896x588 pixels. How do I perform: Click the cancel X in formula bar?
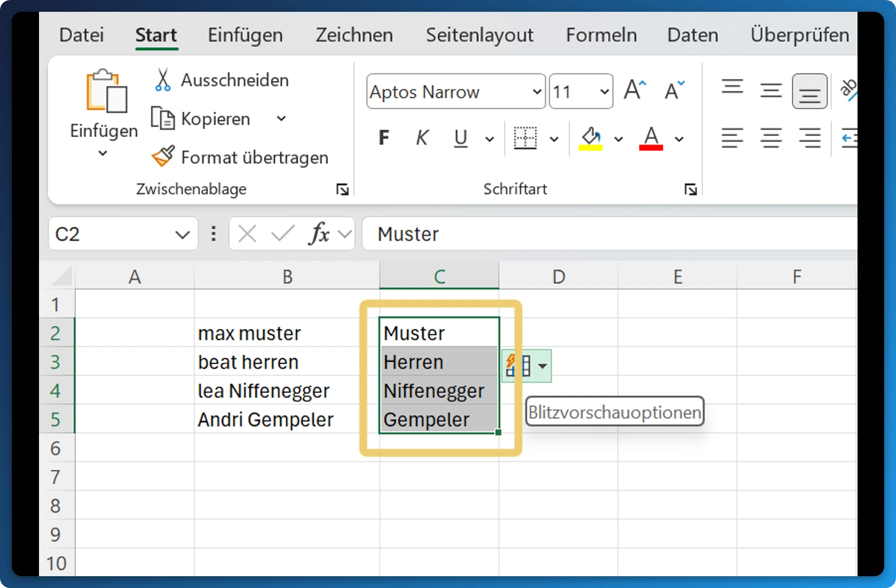pyautogui.click(x=247, y=234)
